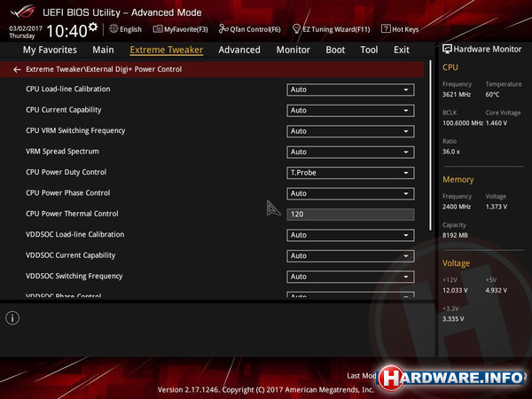Select CPU Power Thermal Control label
532x399 pixels.
(72, 214)
